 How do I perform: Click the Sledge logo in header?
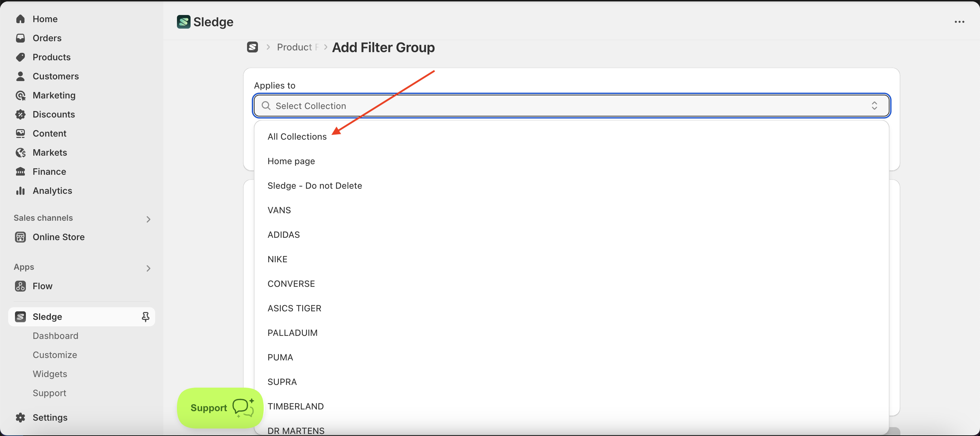click(x=183, y=22)
